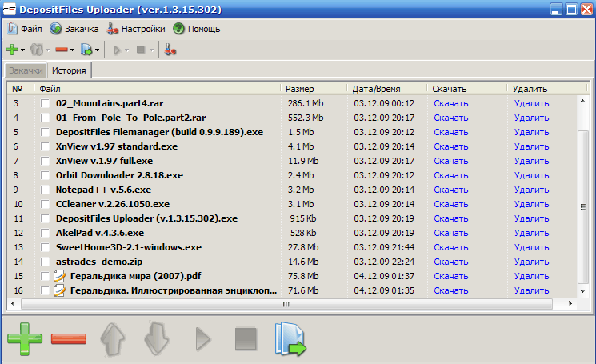Open the Файл menu
The width and height of the screenshot is (596, 364).
click(25, 28)
